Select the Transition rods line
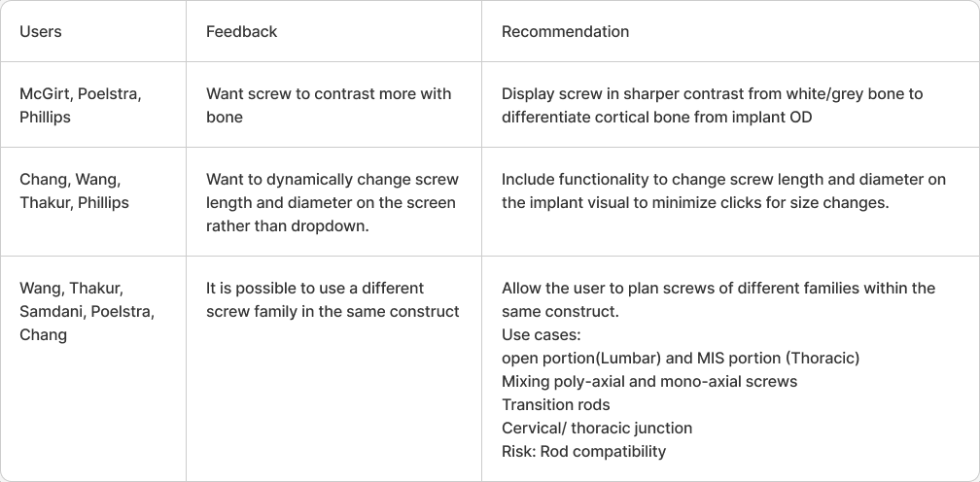The width and height of the screenshot is (980, 482). tap(556, 404)
